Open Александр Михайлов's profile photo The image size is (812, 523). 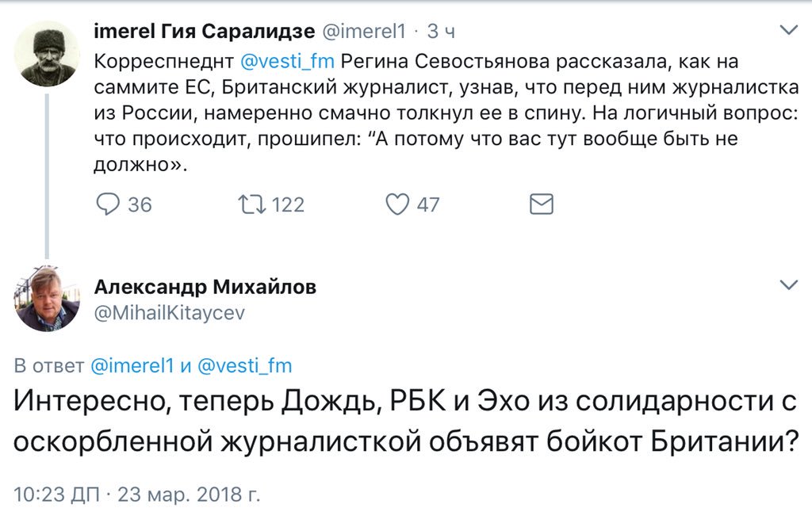[x=47, y=299]
